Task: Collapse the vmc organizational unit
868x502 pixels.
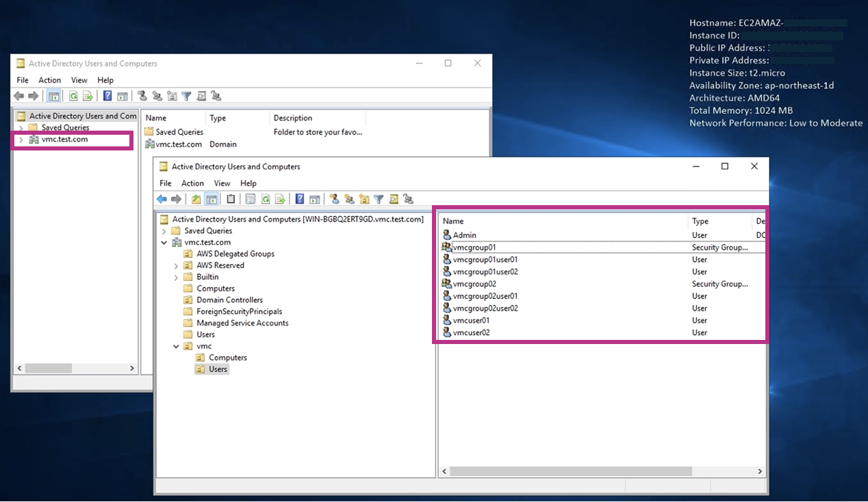Action: click(x=176, y=346)
